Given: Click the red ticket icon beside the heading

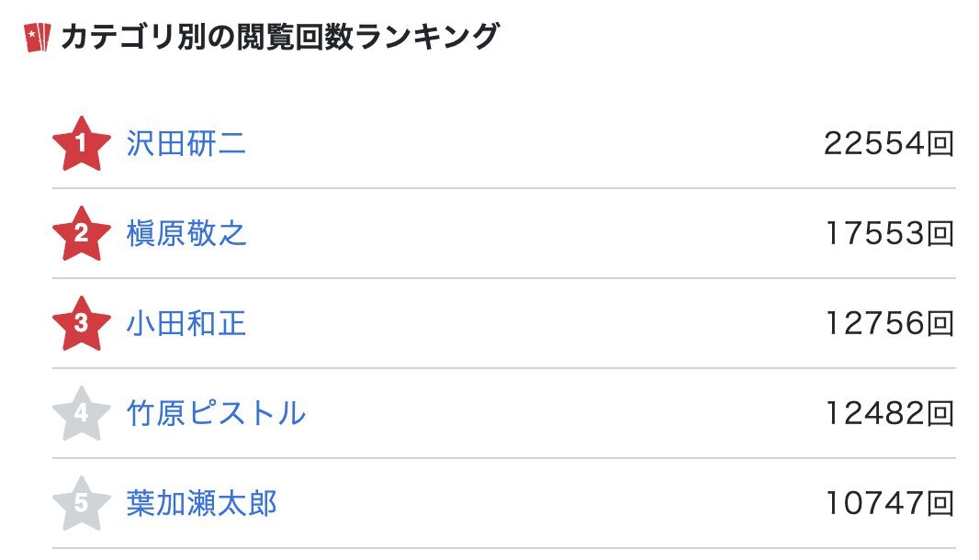Looking at the screenshot, I should [37, 38].
